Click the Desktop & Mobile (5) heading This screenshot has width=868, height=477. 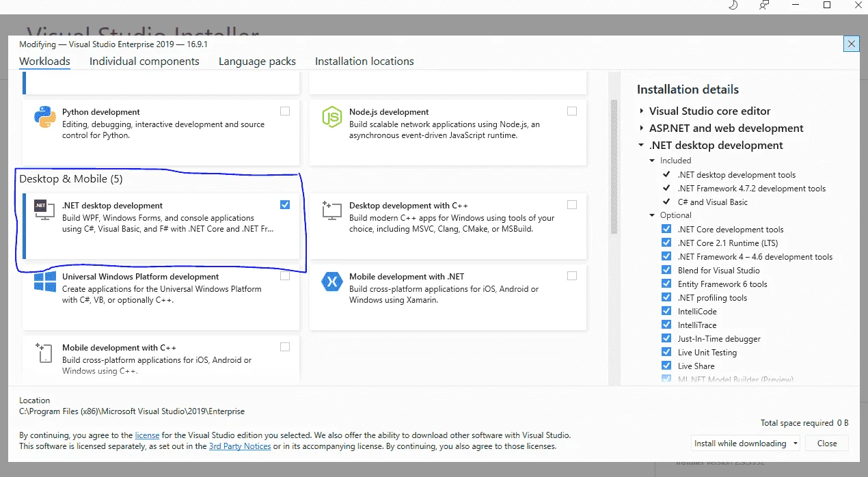coord(71,179)
